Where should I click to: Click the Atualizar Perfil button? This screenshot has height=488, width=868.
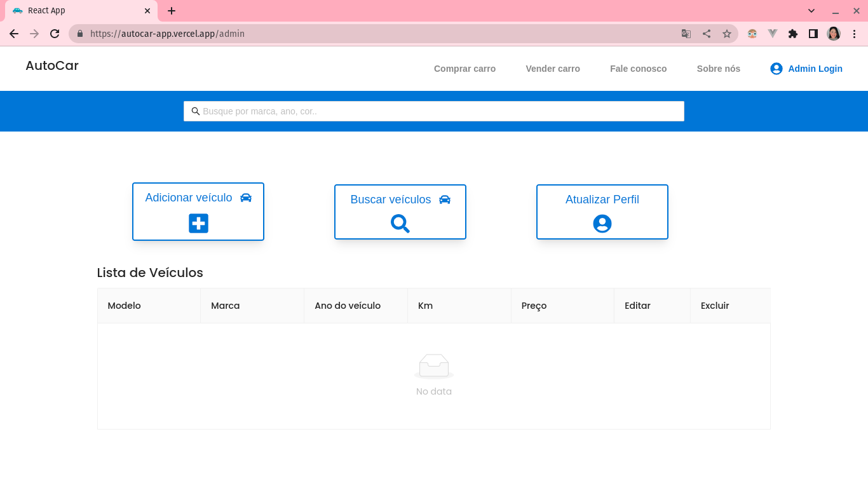602,212
